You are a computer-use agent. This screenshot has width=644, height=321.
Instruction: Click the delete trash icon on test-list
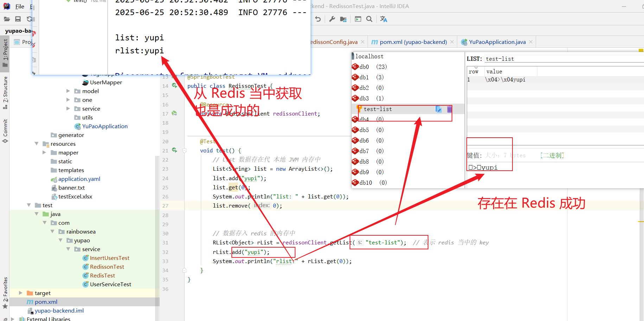[449, 109]
